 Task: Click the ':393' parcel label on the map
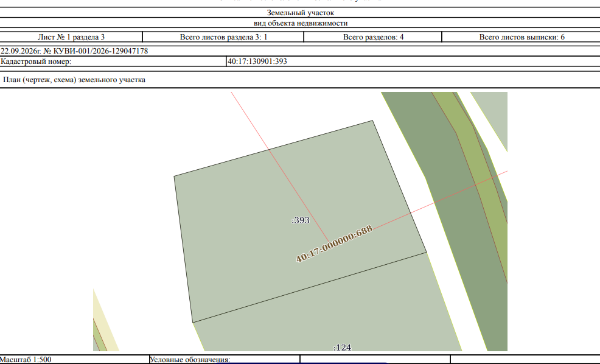pos(301,220)
